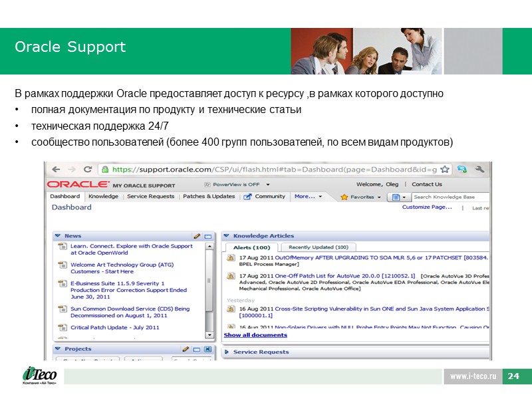
Task: Click the Favorites star icon
Action: [x=344, y=197]
